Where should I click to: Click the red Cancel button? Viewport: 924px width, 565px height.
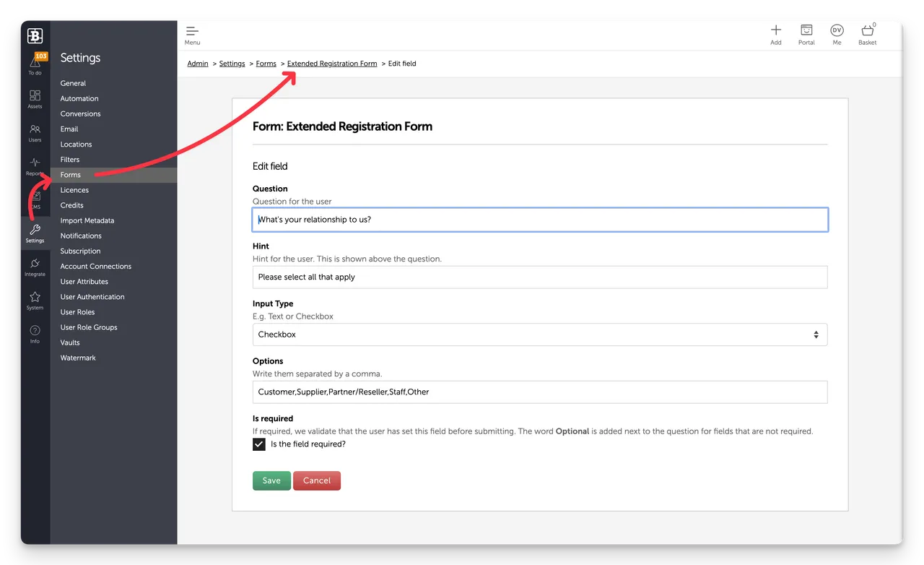tap(317, 480)
